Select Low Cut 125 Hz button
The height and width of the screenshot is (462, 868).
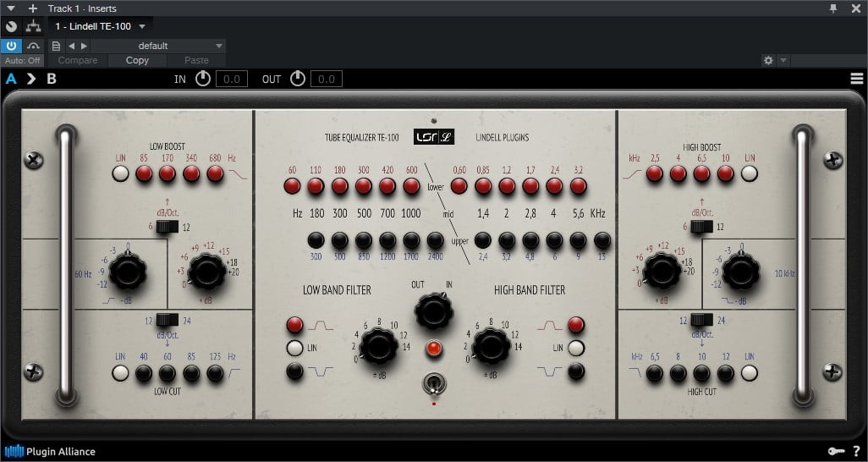tap(216, 373)
